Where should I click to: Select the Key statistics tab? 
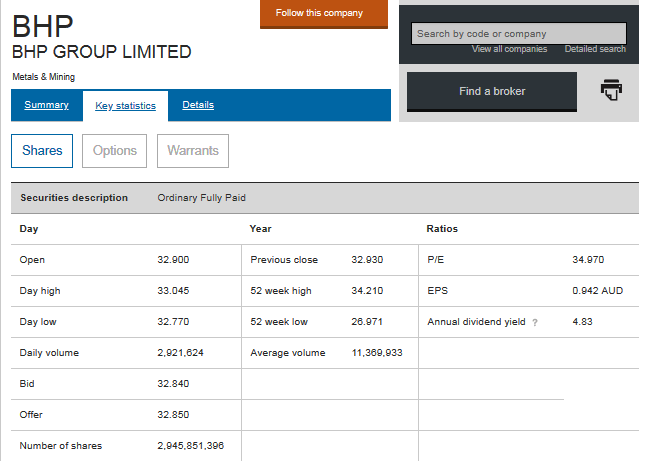[126, 106]
